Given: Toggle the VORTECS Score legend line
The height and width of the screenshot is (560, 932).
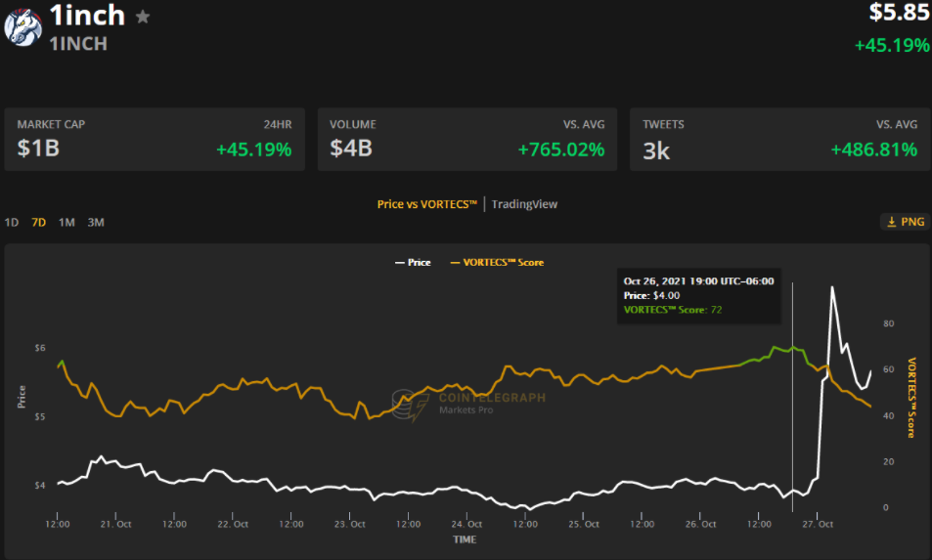Looking at the screenshot, I should pyautogui.click(x=497, y=262).
